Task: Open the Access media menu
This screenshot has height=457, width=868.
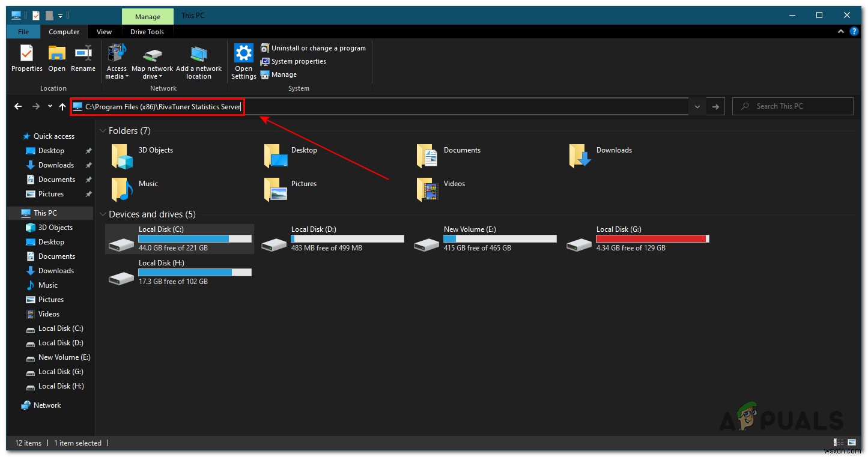Action: tap(117, 62)
